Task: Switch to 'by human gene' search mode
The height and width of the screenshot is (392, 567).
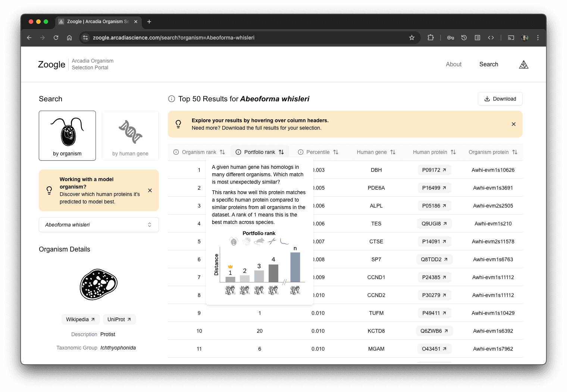Action: coord(130,136)
